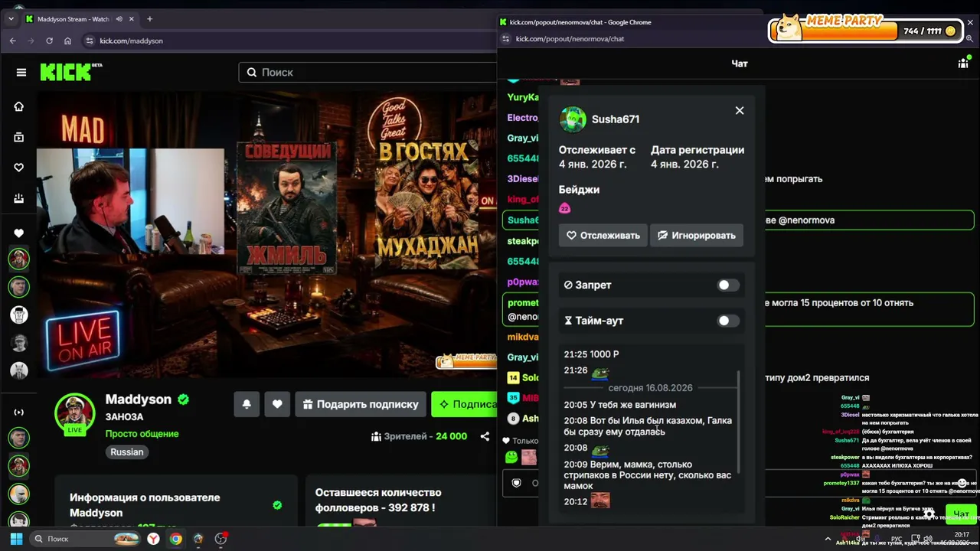Click the pink badge under Бейджи
The height and width of the screenshot is (551, 980).
click(565, 208)
